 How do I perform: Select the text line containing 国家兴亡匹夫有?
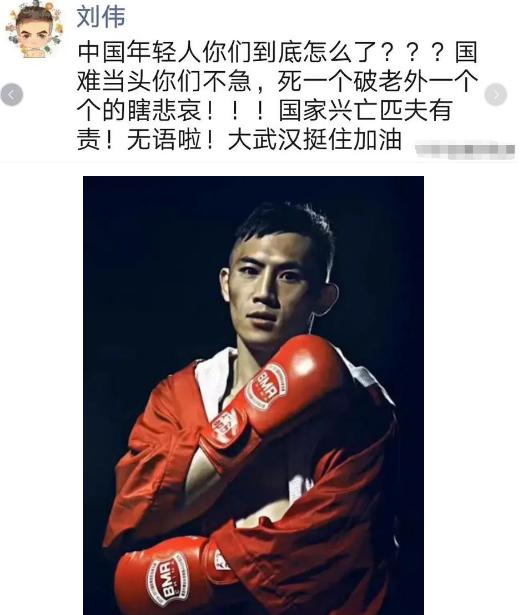click(265, 110)
